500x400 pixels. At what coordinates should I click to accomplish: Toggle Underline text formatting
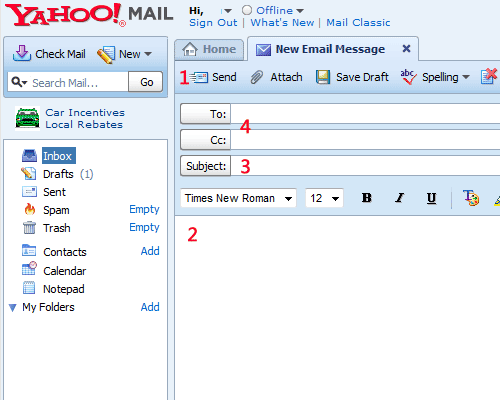point(431,198)
